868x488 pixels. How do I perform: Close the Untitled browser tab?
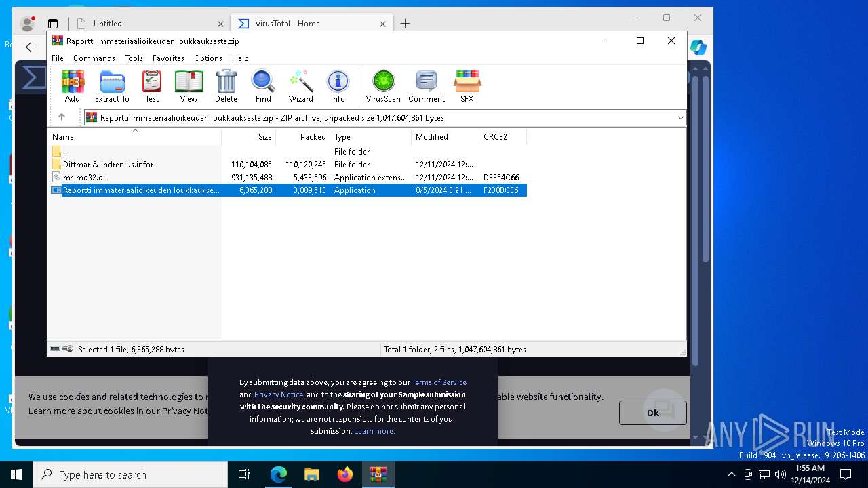220,24
